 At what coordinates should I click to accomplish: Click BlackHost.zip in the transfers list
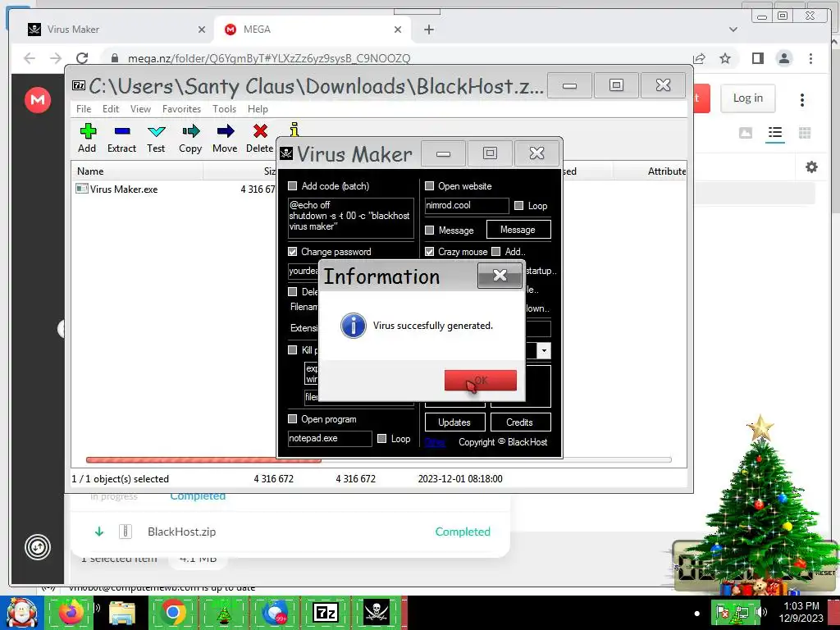pos(182,532)
